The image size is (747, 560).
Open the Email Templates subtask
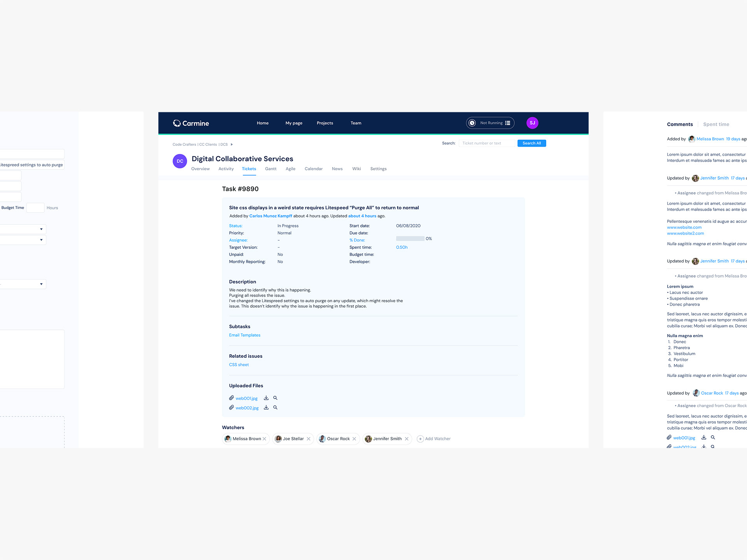click(x=245, y=335)
